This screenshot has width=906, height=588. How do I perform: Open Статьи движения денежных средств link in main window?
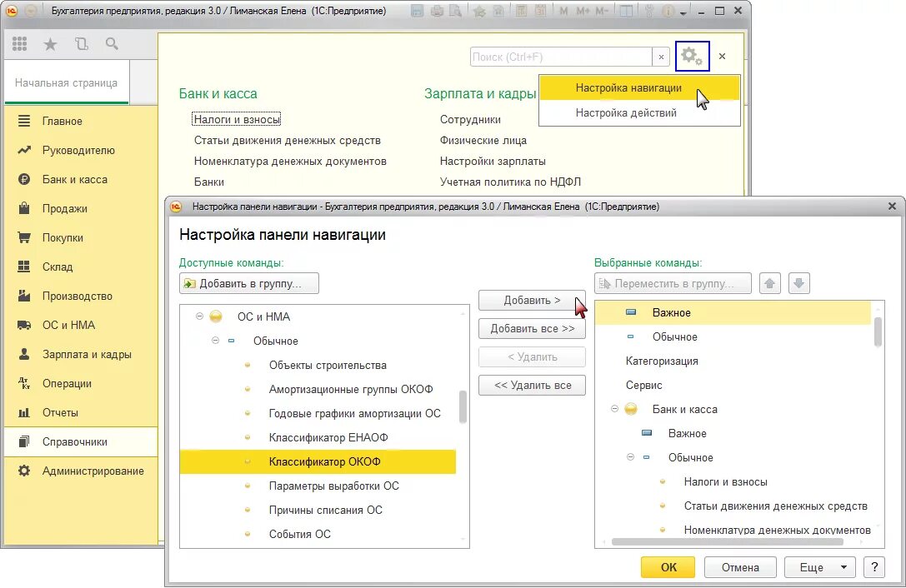coord(288,141)
